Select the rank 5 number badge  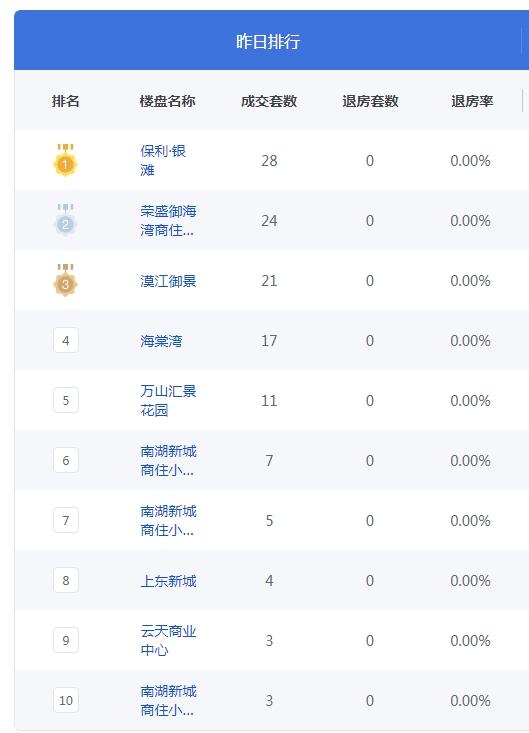66,400
